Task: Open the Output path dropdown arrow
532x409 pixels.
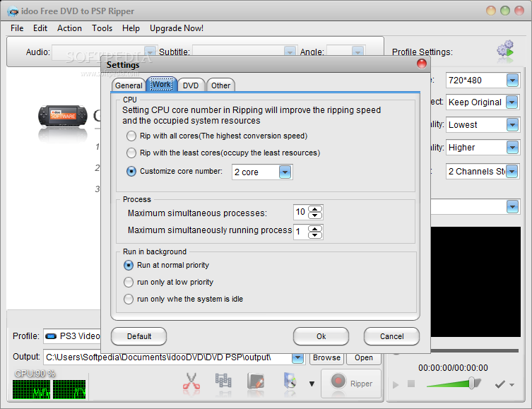Action: (297, 358)
